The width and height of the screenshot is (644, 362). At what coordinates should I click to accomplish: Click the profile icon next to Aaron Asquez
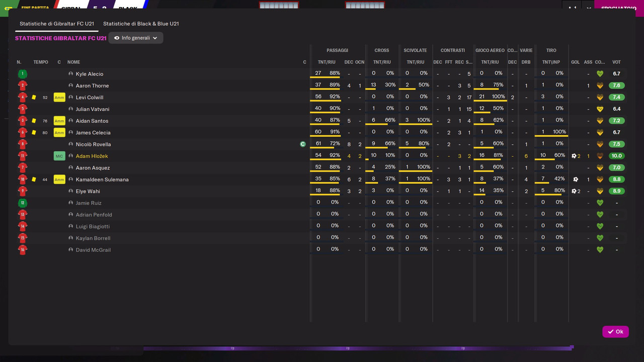71,168
